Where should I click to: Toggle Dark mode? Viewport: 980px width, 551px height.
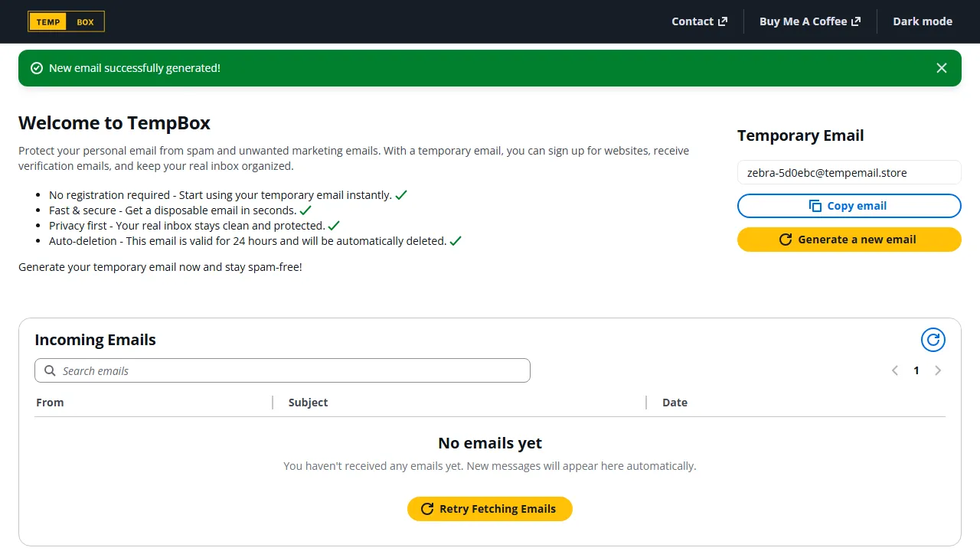[x=923, y=21]
